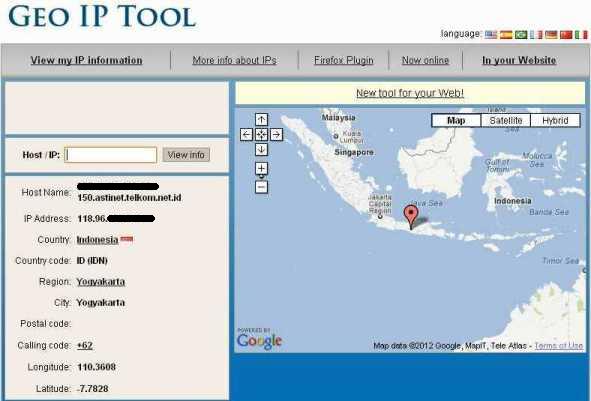591x401 pixels.
Task: Click the Molucca Sea map label
Action: [537, 160]
